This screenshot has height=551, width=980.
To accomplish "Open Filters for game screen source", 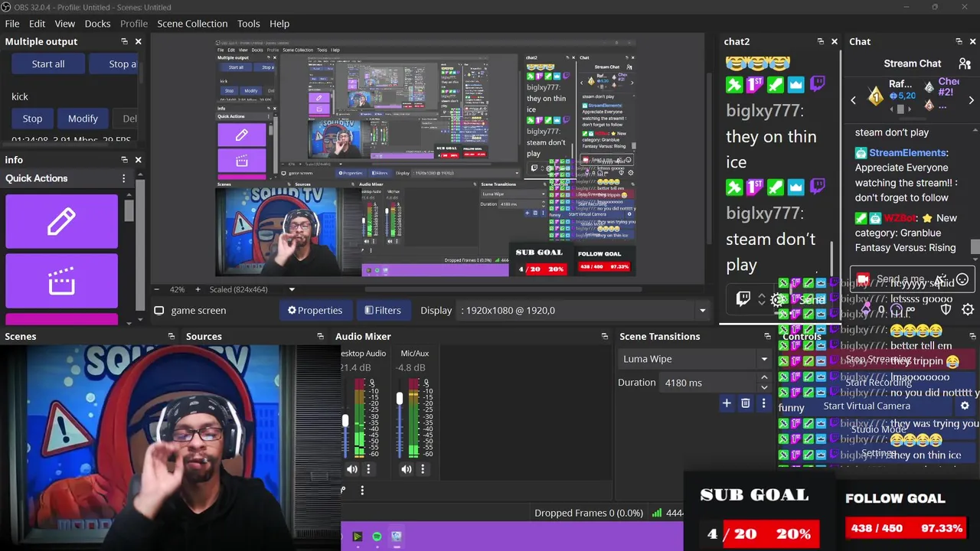I will point(383,310).
